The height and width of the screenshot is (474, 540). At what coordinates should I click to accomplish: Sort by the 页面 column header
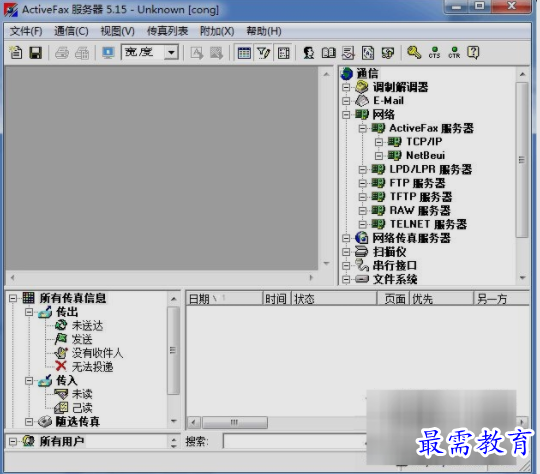tap(393, 299)
